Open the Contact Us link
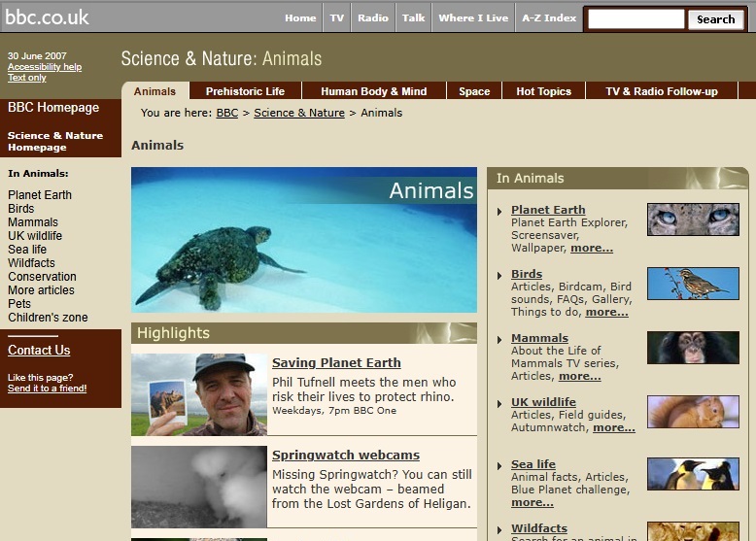The height and width of the screenshot is (541, 756). [39, 351]
